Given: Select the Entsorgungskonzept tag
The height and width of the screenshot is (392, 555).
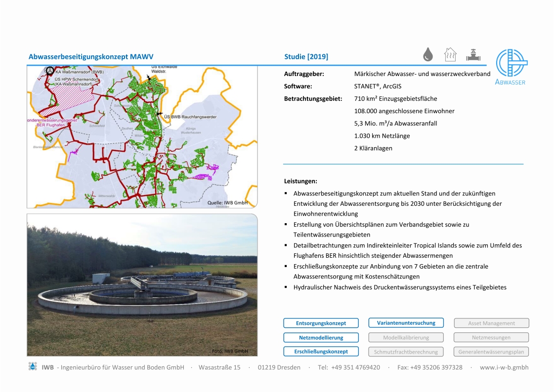Looking at the screenshot, I should 320,323.
